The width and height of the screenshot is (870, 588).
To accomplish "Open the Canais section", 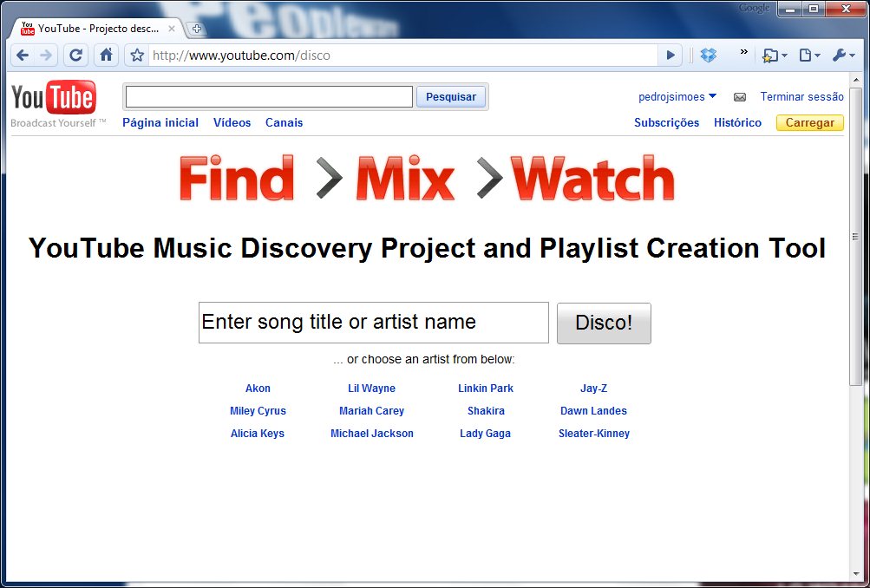I will 285,123.
